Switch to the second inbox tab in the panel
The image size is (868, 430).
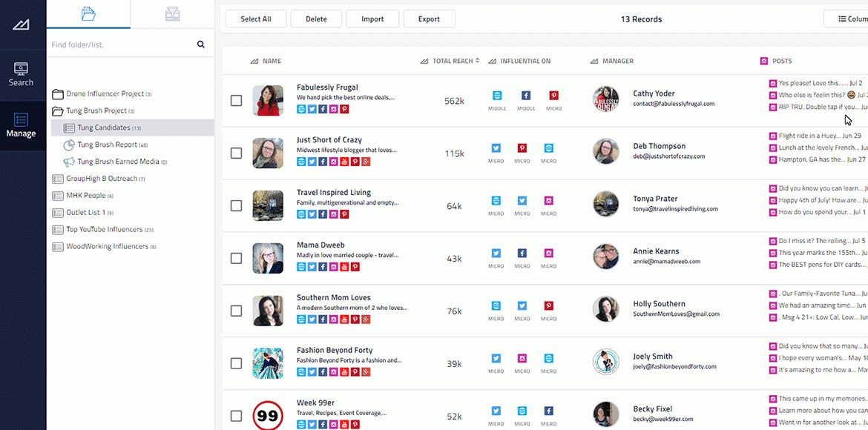coord(172,14)
